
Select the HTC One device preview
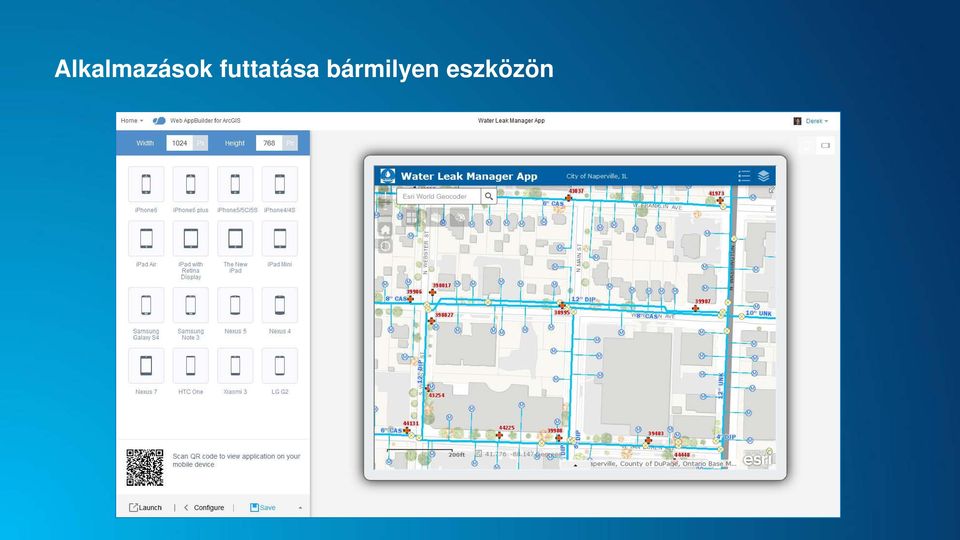coord(190,366)
